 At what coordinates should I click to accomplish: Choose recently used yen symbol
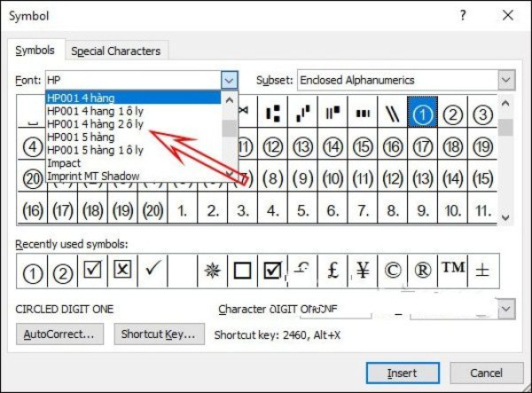[x=363, y=271]
